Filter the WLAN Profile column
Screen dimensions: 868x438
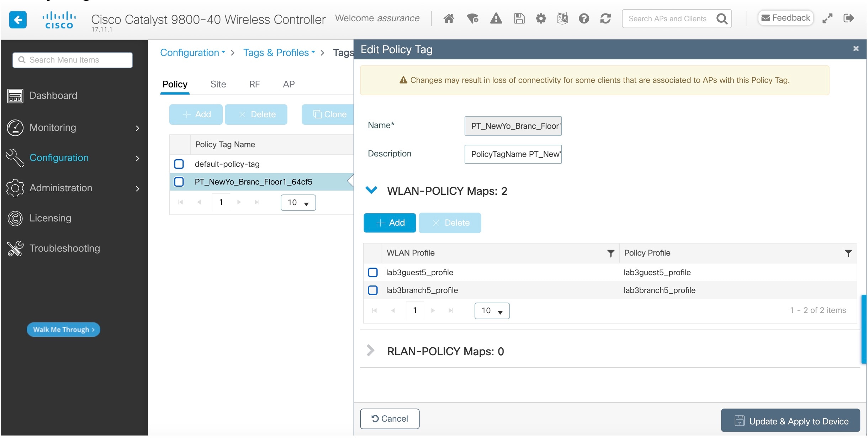[610, 253]
